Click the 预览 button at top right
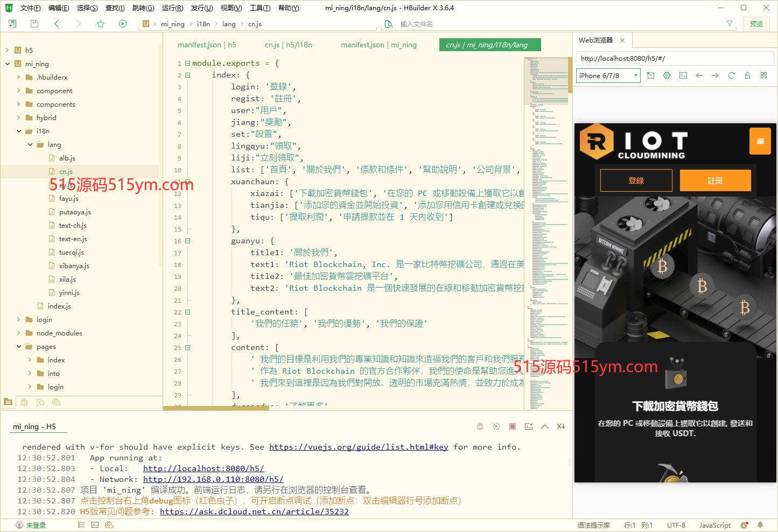 (756, 24)
